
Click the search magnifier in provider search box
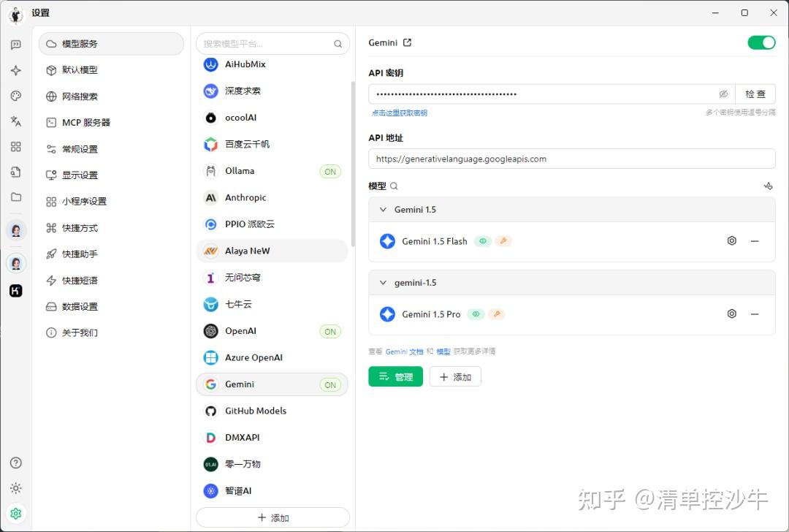[x=338, y=44]
